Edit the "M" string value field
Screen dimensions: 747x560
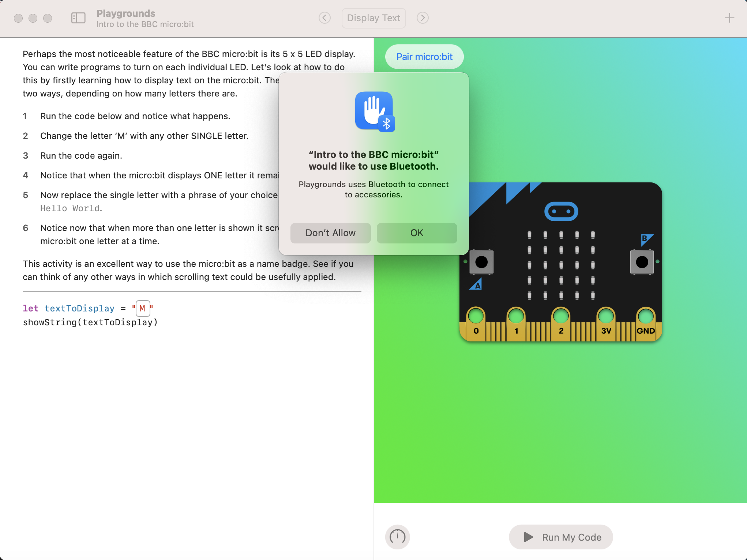point(143,309)
